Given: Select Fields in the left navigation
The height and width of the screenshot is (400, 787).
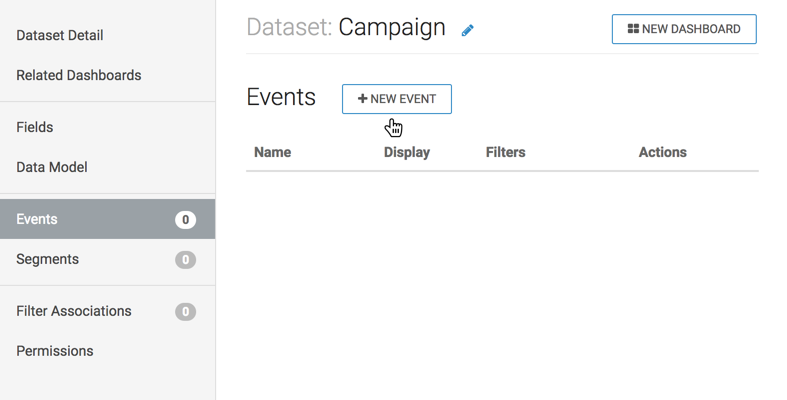Looking at the screenshot, I should (x=35, y=128).
